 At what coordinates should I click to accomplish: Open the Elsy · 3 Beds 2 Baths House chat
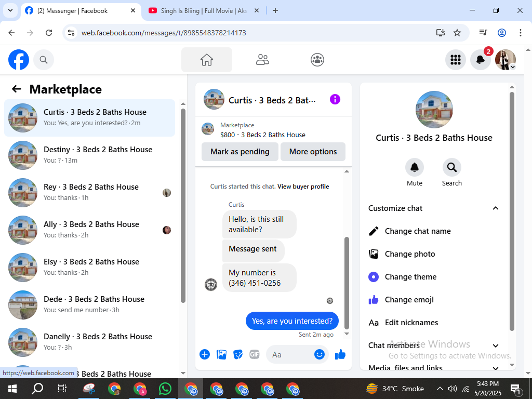point(89,268)
